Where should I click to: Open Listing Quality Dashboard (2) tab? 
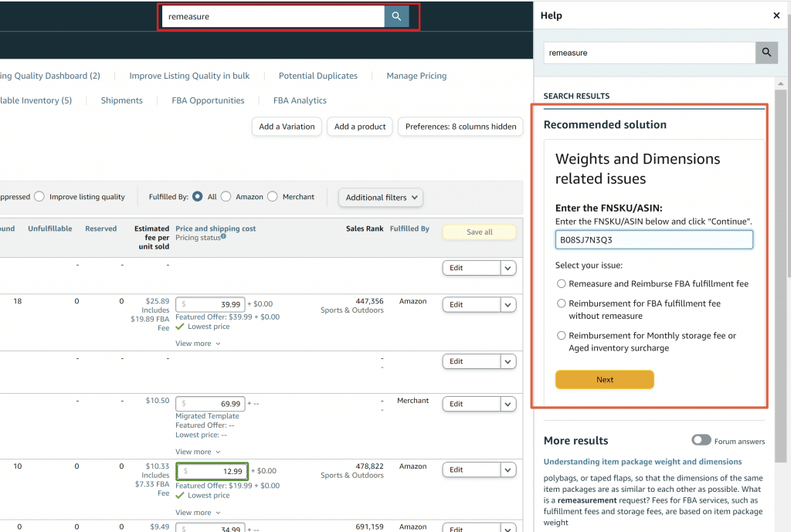pyautogui.click(x=50, y=76)
